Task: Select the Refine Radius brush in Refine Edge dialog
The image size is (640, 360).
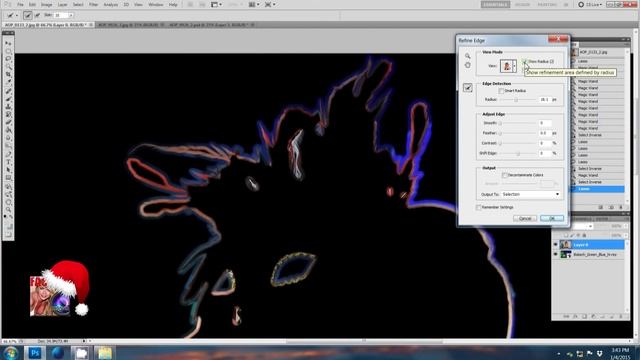Action: (468, 88)
